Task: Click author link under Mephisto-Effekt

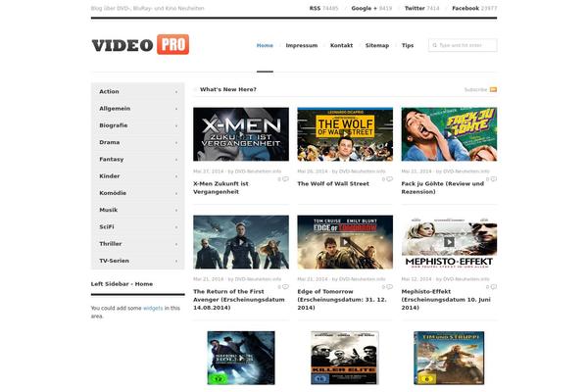Action: [466, 279]
